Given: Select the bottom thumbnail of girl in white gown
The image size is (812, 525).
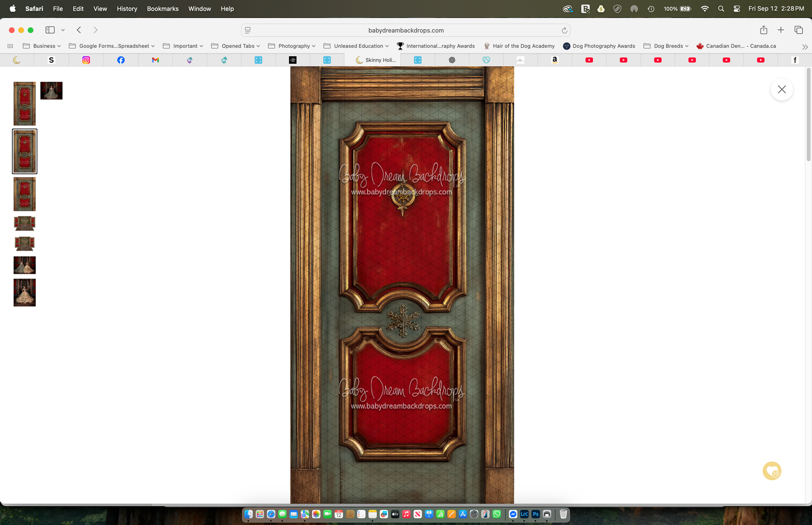Looking at the screenshot, I should point(25,292).
